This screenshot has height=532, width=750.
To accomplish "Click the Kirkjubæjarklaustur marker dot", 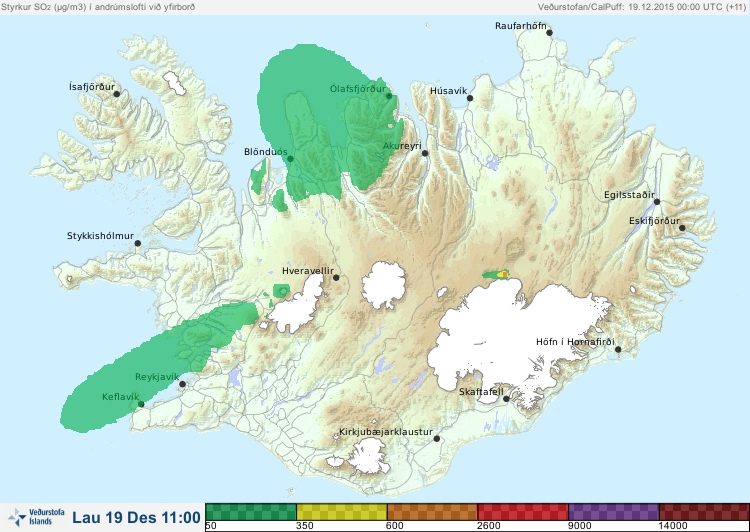I will point(436,439).
